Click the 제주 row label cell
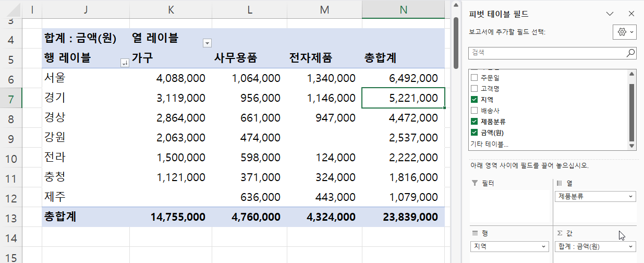The width and height of the screenshot is (644, 263). click(x=86, y=197)
